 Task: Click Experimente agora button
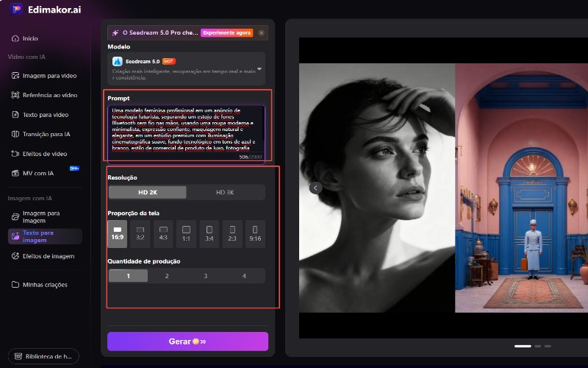click(227, 32)
